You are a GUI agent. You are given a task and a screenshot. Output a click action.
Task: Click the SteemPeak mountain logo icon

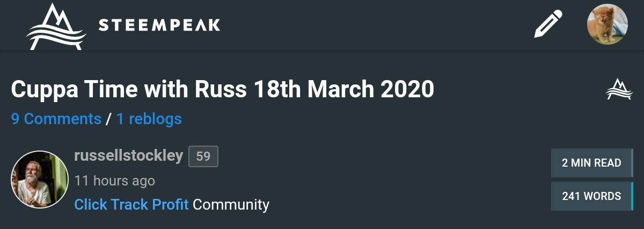[x=56, y=26]
